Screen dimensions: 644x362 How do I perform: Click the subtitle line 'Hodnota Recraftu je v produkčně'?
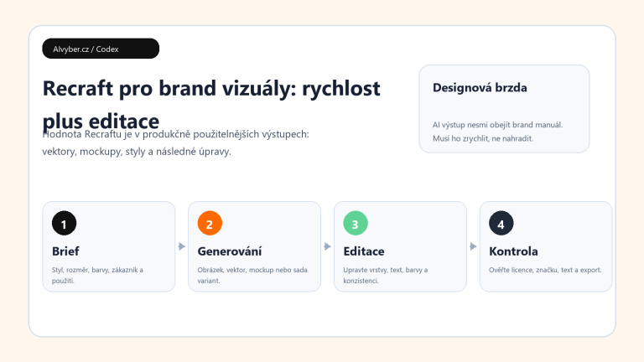click(117, 134)
